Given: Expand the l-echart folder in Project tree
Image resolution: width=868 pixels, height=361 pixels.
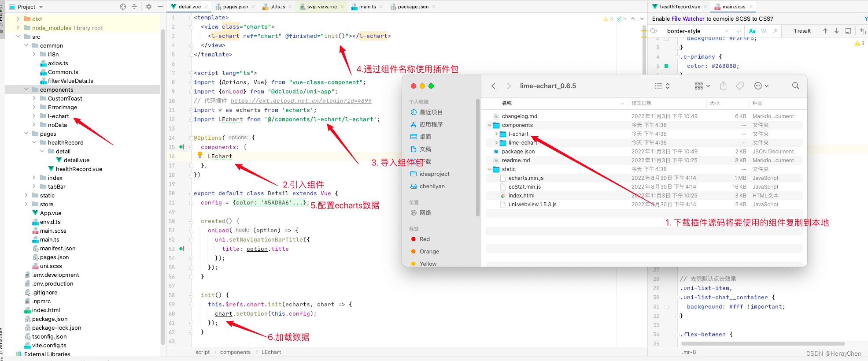Looking at the screenshot, I should (x=34, y=116).
